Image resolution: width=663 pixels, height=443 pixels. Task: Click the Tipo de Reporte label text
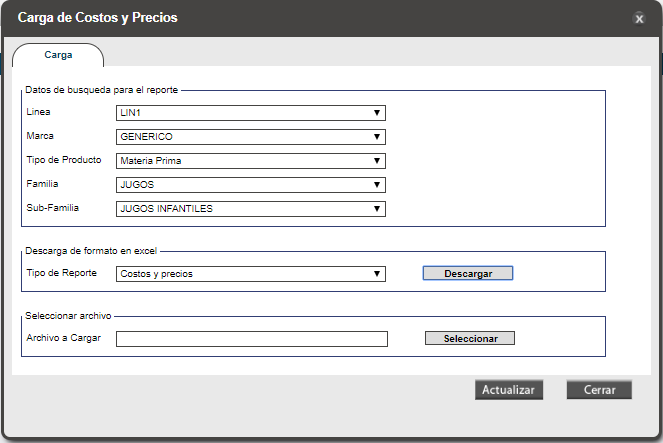pos(60,272)
